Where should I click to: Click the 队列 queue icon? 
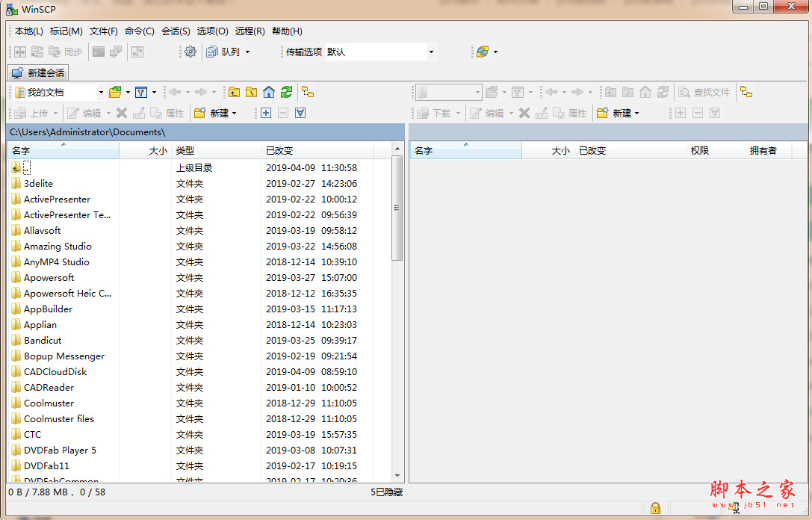tap(212, 52)
